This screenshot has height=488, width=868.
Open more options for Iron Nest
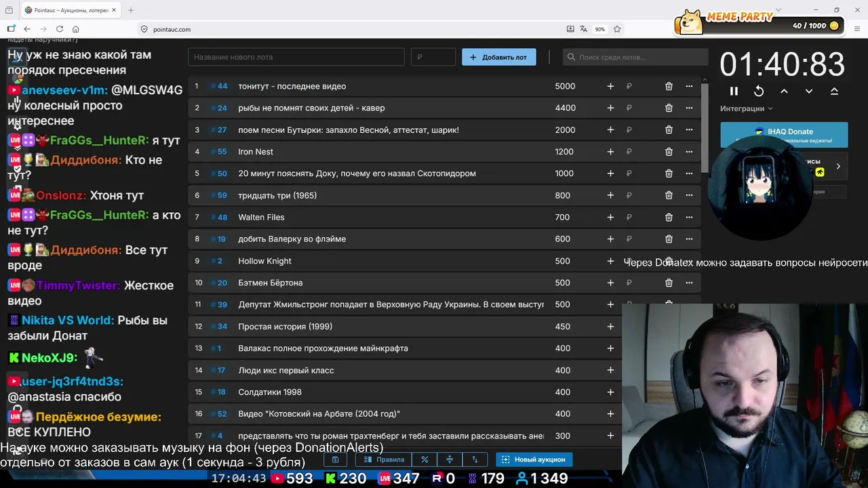(x=689, y=152)
